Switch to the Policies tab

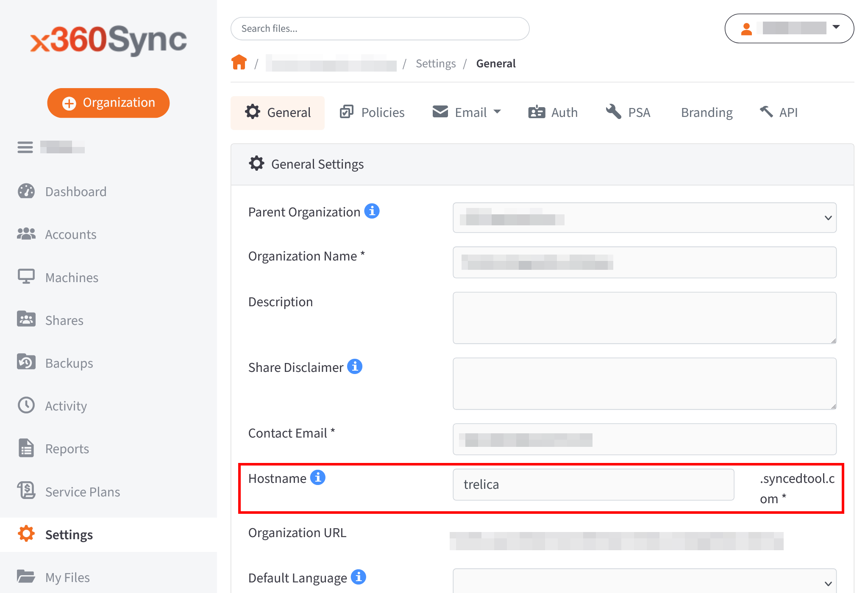372,113
